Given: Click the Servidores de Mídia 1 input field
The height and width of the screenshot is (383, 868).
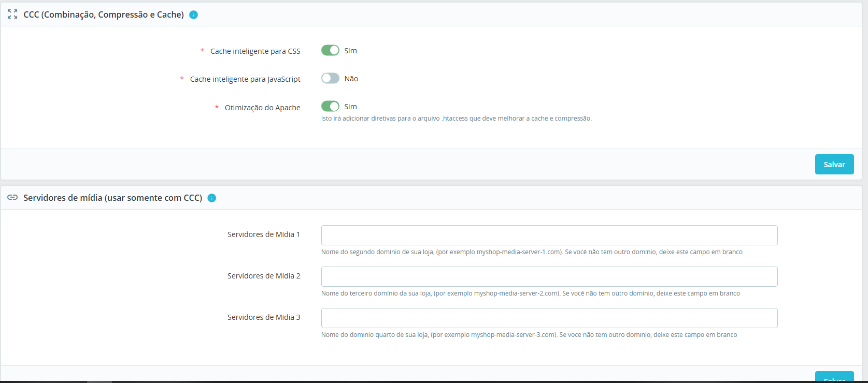Looking at the screenshot, I should (x=549, y=235).
